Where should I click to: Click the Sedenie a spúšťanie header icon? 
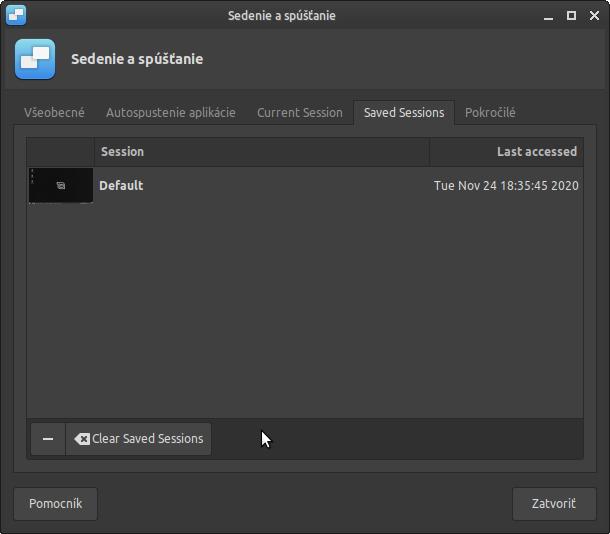click(35, 59)
